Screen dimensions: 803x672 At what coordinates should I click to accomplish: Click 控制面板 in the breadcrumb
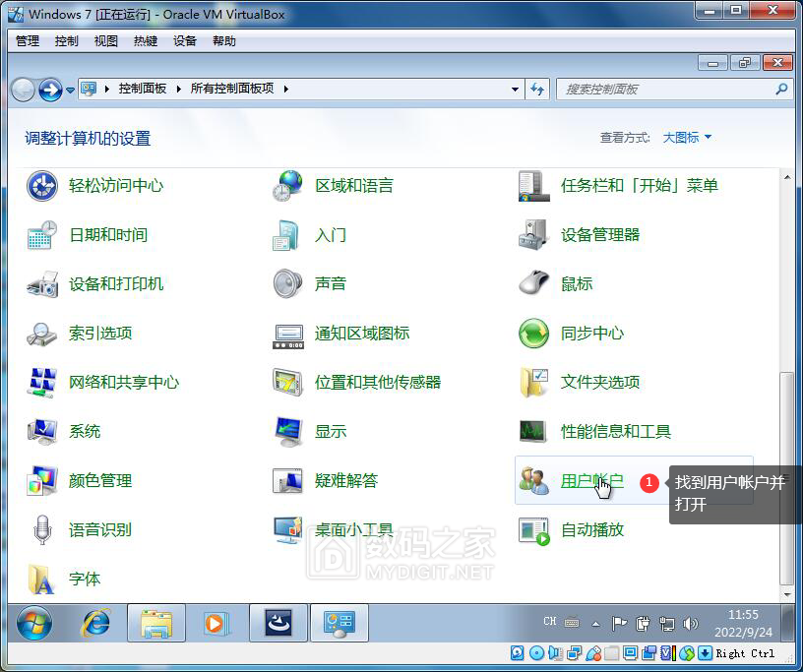pyautogui.click(x=143, y=89)
